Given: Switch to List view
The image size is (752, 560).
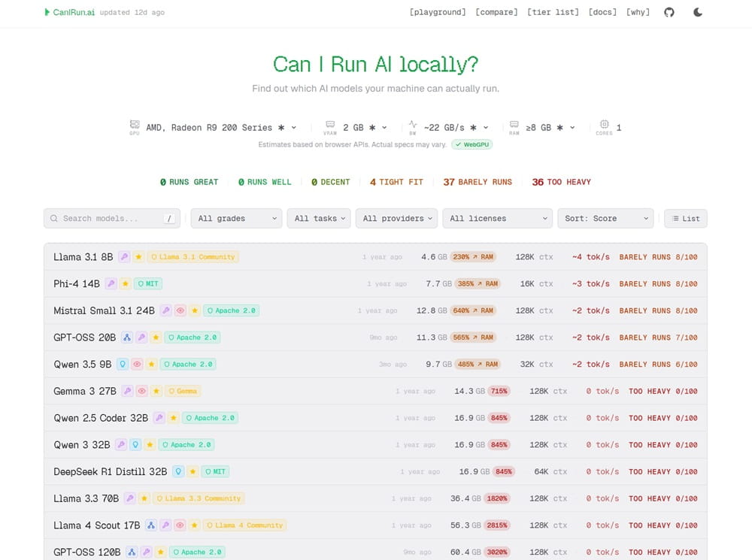Looking at the screenshot, I should (x=686, y=218).
